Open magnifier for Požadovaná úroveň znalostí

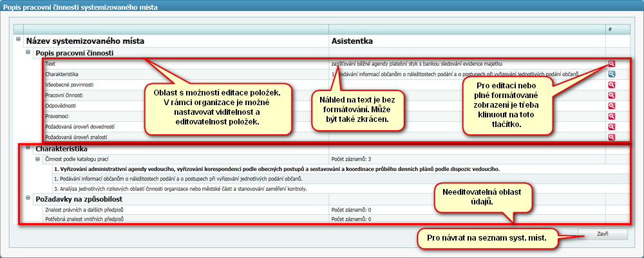tap(611, 137)
